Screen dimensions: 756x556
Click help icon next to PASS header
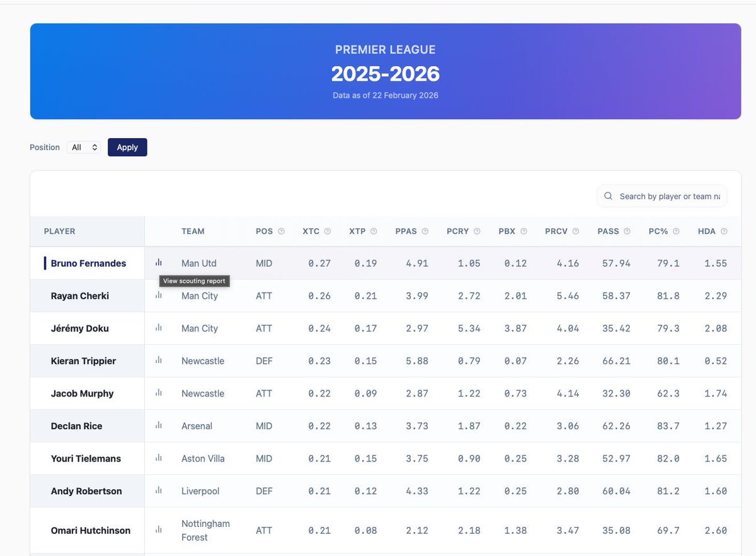(627, 231)
